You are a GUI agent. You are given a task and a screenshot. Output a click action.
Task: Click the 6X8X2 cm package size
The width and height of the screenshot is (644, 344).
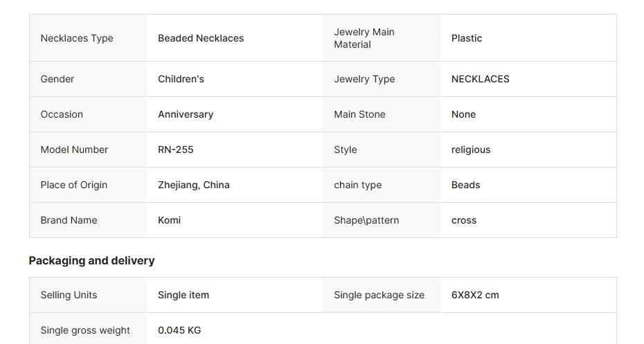click(x=475, y=295)
